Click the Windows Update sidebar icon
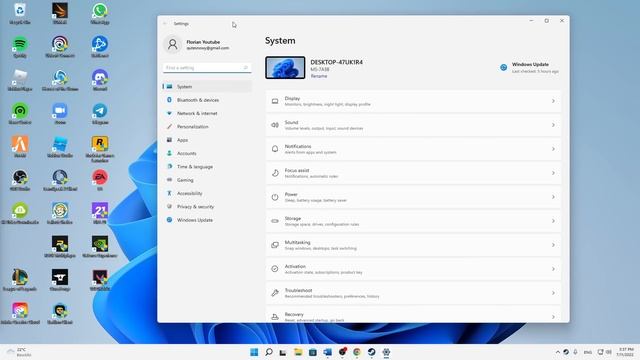The height and width of the screenshot is (360, 640). click(x=169, y=220)
